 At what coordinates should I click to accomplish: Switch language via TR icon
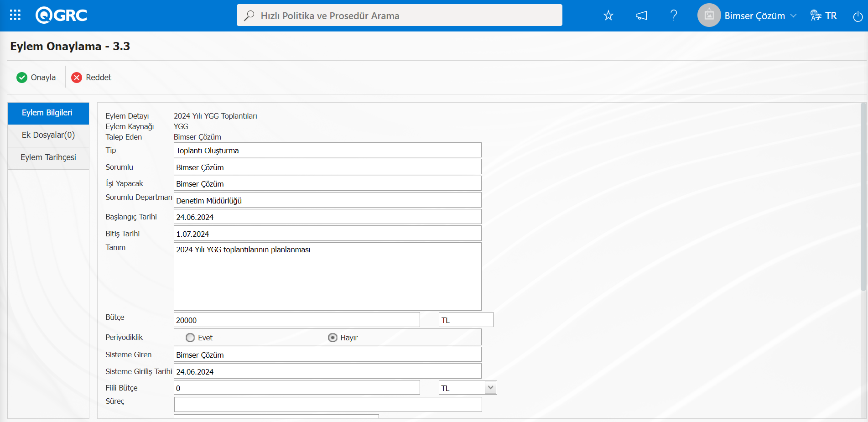tap(823, 16)
